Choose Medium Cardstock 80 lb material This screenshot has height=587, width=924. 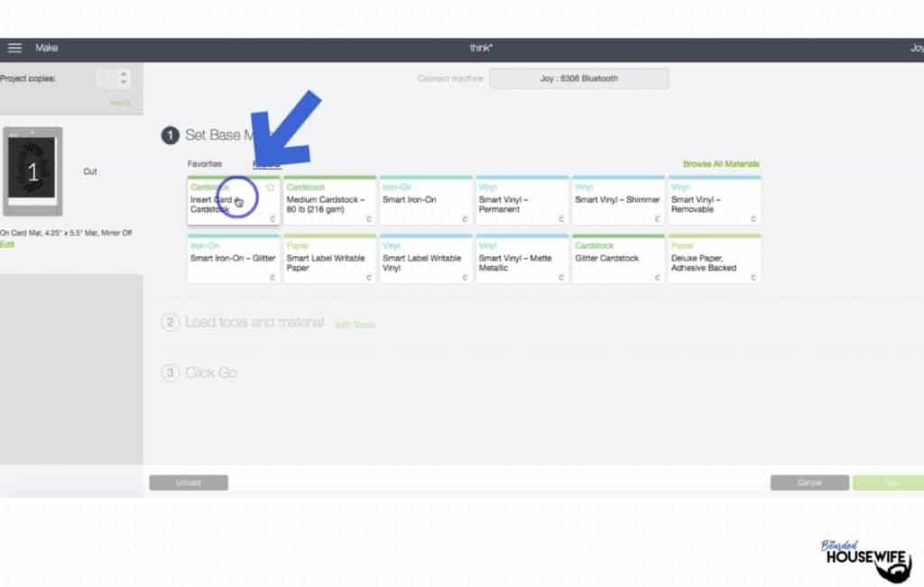(329, 201)
